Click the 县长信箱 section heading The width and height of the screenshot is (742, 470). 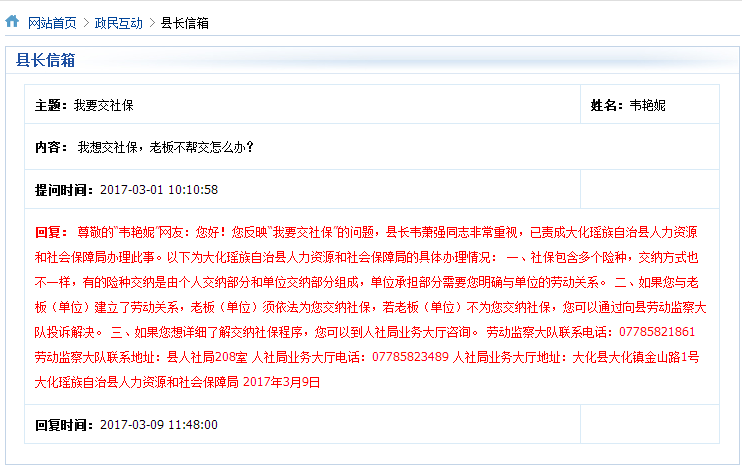point(46,59)
